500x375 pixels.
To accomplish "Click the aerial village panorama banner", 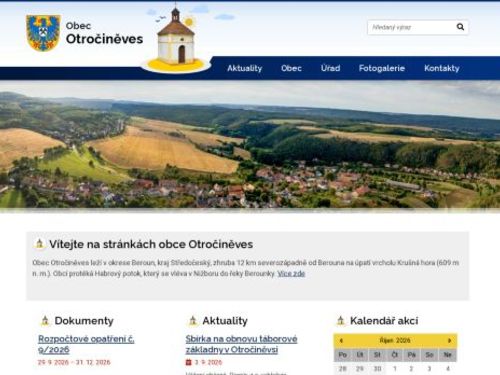I will point(250,144).
